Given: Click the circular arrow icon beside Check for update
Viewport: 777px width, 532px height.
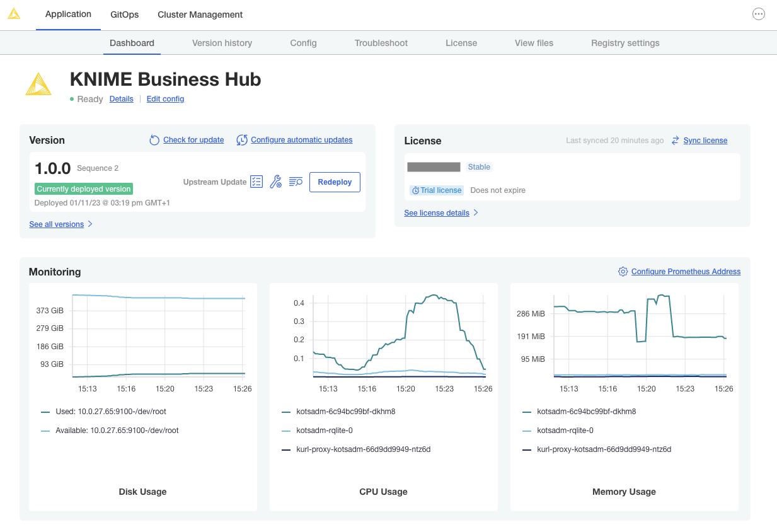Looking at the screenshot, I should (x=154, y=140).
